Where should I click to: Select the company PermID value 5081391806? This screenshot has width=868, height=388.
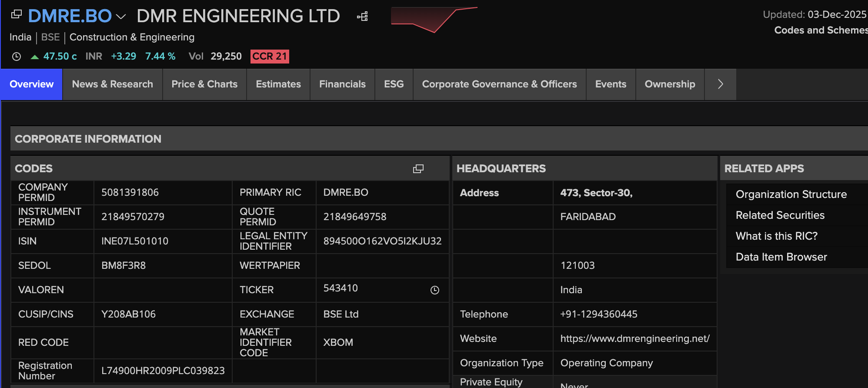click(x=130, y=193)
